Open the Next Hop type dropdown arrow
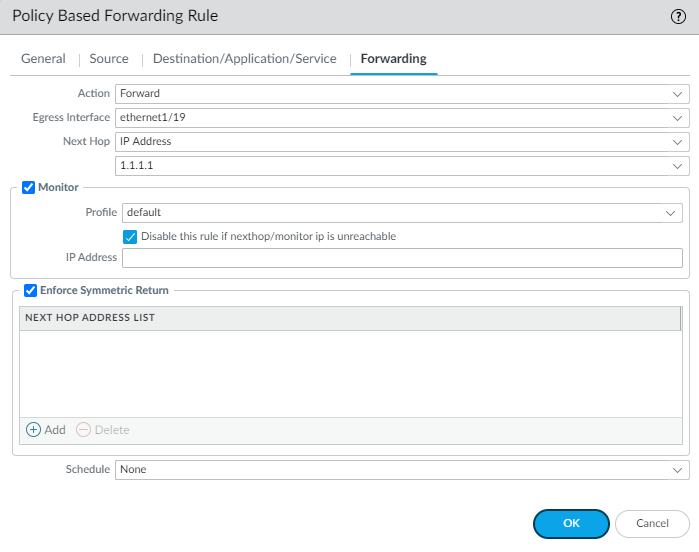 678,142
